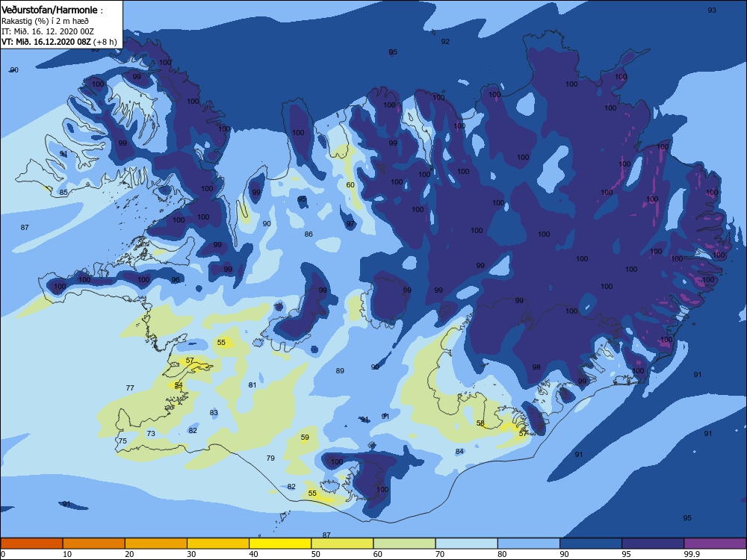Click the 84 humidity value on the map
This screenshot has width=747, height=560.
pyautogui.click(x=459, y=452)
